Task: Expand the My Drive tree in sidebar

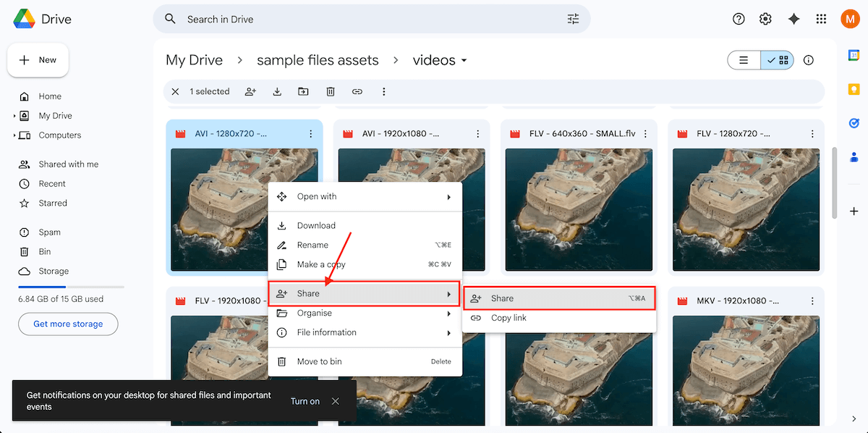Action: tap(14, 116)
